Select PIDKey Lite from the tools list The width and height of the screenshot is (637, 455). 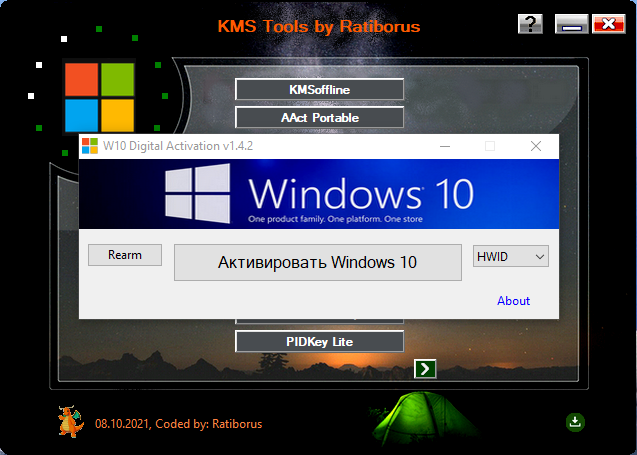[x=319, y=342]
